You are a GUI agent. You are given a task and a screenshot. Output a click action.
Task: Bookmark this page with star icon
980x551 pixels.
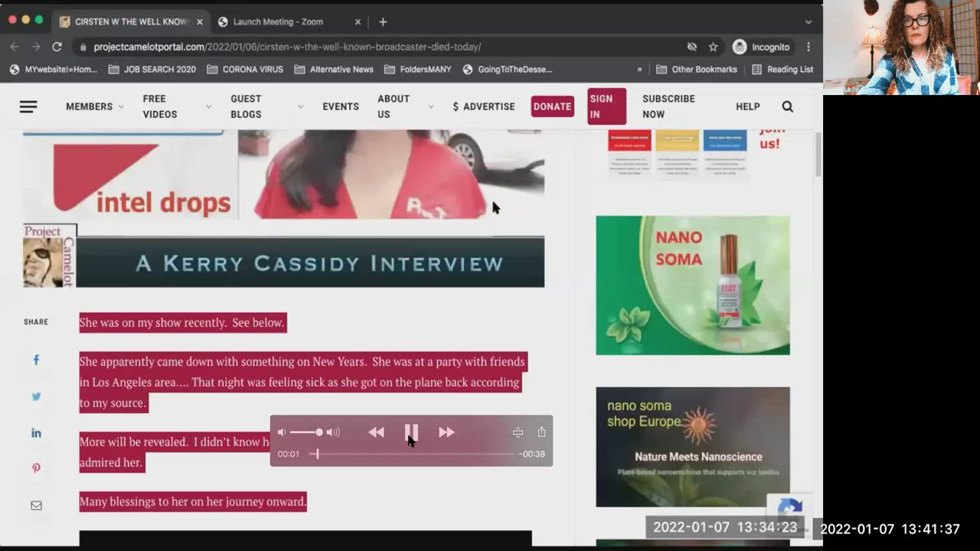click(713, 47)
